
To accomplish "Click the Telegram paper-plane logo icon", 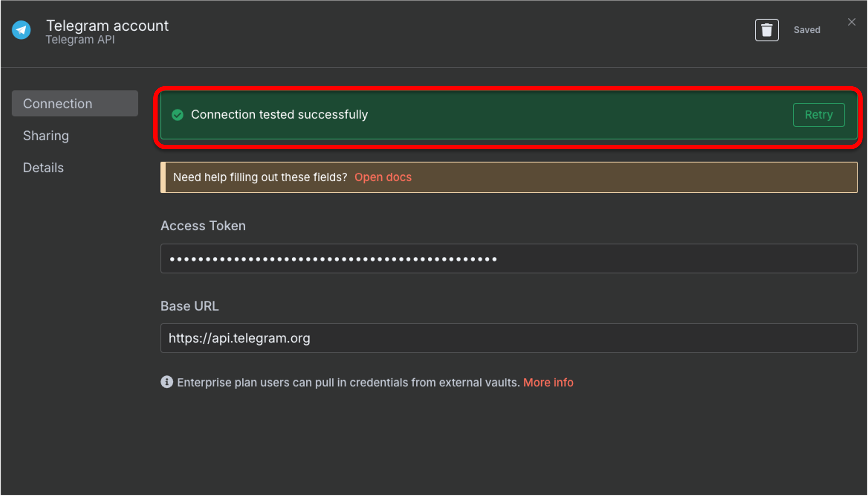I will [21, 30].
